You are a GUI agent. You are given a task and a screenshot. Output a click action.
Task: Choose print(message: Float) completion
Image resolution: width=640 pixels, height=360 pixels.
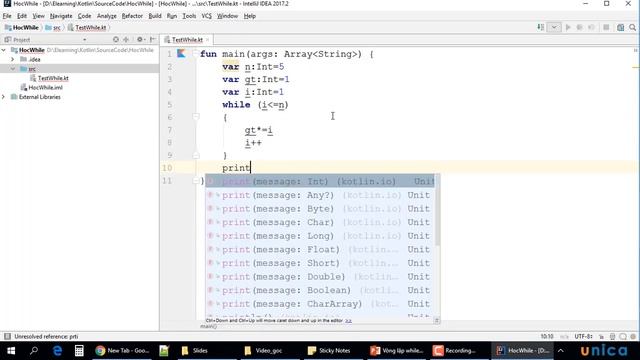pos(320,249)
